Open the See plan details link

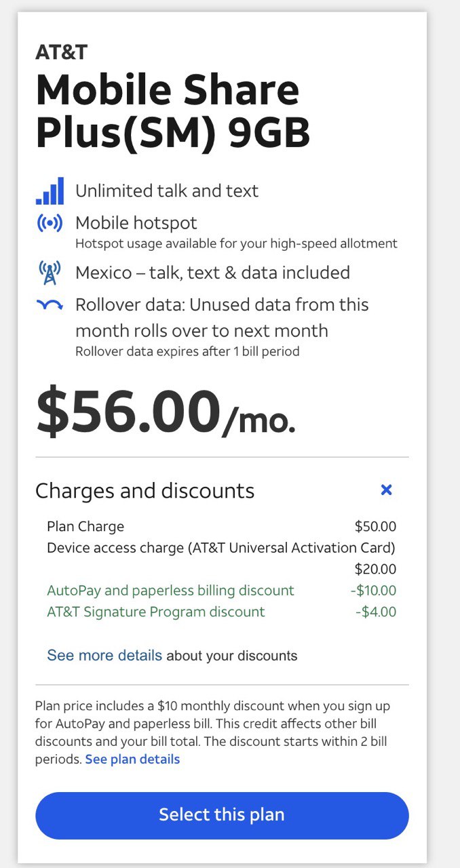[132, 759]
